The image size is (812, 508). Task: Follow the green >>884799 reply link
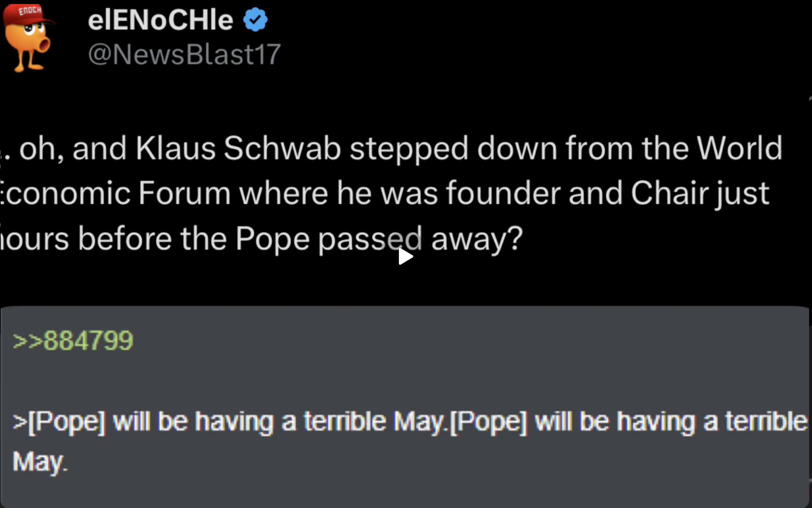(x=73, y=340)
